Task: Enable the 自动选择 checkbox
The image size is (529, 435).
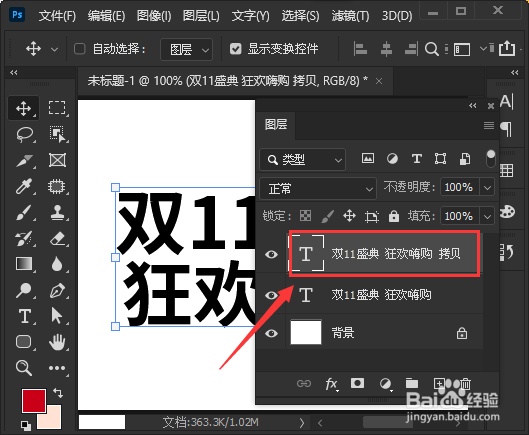Action: tap(80, 49)
